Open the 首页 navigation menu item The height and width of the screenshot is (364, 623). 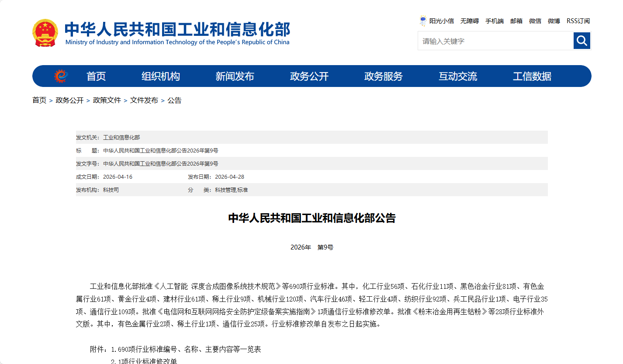click(x=96, y=76)
